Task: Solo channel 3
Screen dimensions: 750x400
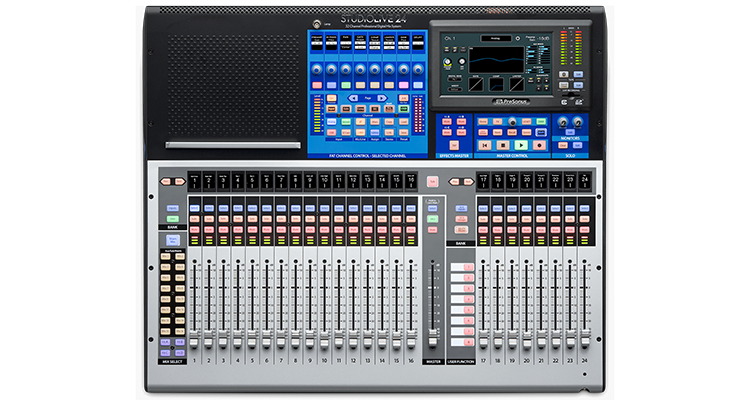Action: [x=223, y=219]
